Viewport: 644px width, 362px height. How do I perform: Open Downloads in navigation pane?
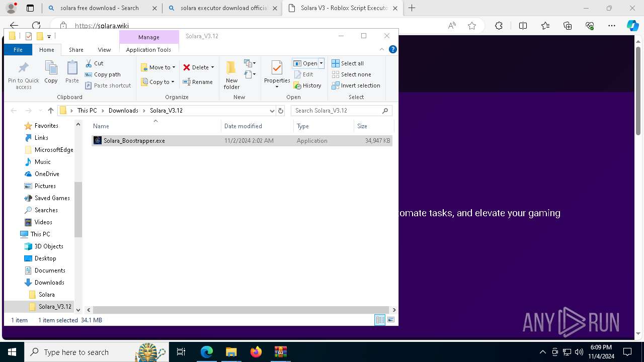pos(49,283)
